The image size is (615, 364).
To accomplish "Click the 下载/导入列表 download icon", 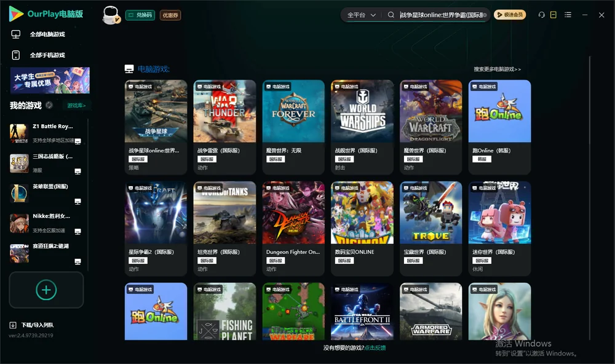I will coord(13,325).
